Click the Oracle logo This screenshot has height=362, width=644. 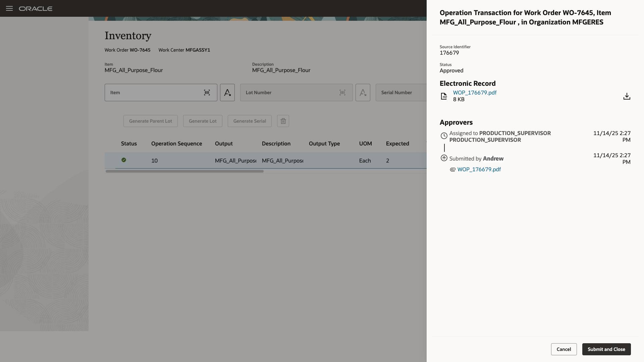coord(36,8)
